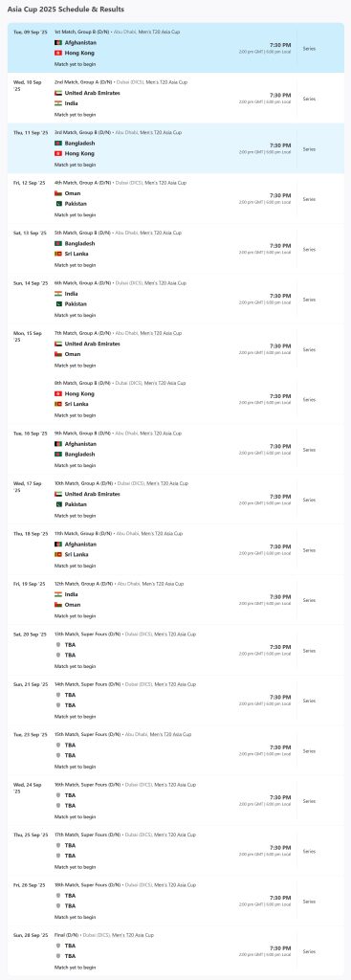Click Pakistan flag in 6th Match
Screen dimensions: 351x980
pos(58,303)
